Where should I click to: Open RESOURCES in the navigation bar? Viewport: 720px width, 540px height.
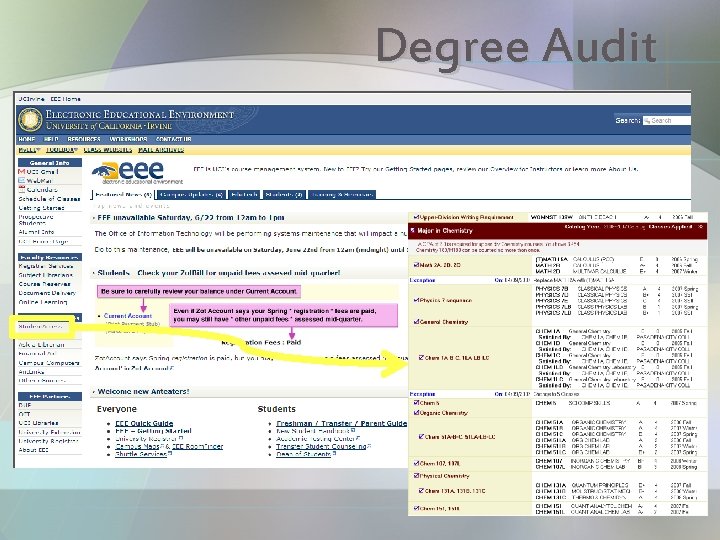pyautogui.click(x=84, y=139)
